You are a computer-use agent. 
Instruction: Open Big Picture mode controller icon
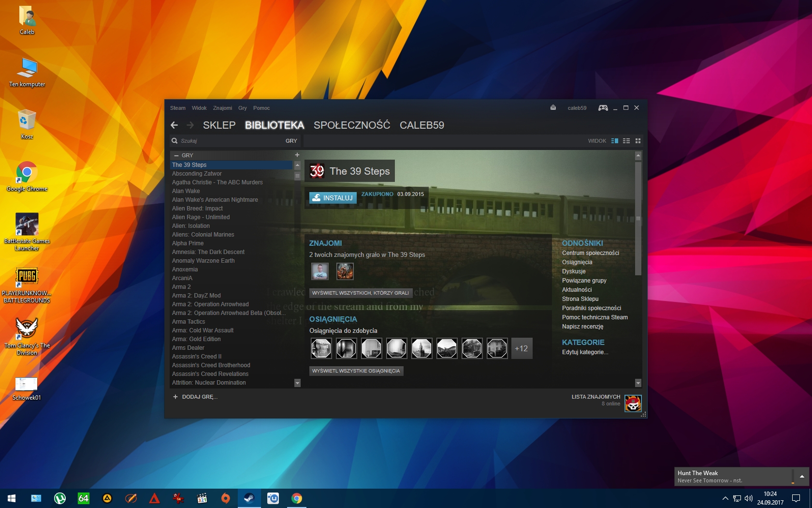pyautogui.click(x=603, y=108)
